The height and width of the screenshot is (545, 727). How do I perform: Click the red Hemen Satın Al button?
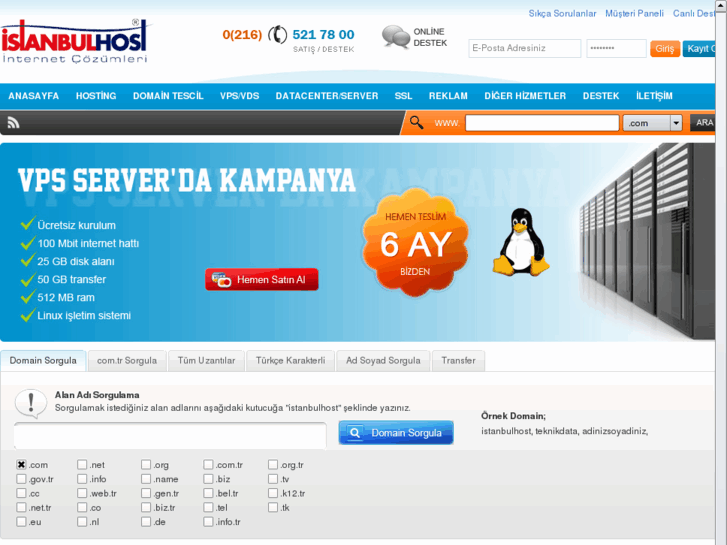tap(262, 280)
